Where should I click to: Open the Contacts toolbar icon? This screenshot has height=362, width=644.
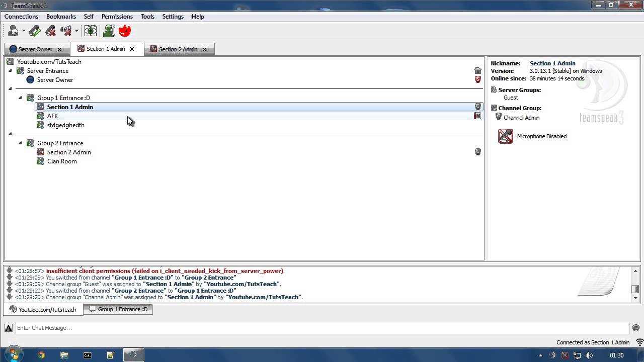point(109,31)
